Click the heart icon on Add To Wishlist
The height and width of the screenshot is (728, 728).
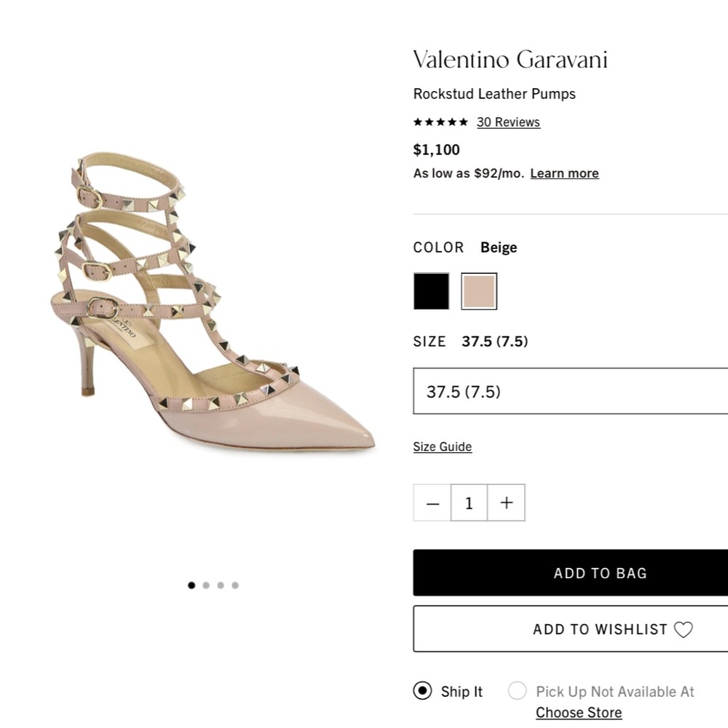pos(683,628)
